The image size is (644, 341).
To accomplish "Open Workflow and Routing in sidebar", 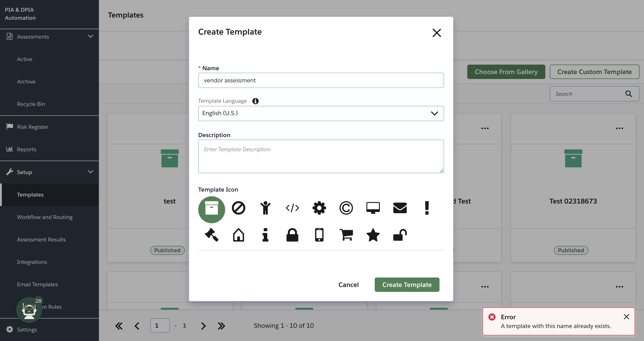I will click(44, 217).
